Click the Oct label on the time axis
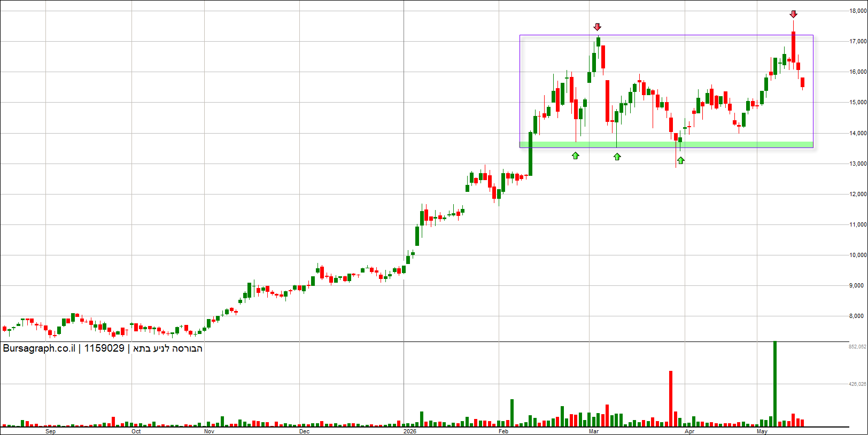The height and width of the screenshot is (435, 868). (136, 431)
